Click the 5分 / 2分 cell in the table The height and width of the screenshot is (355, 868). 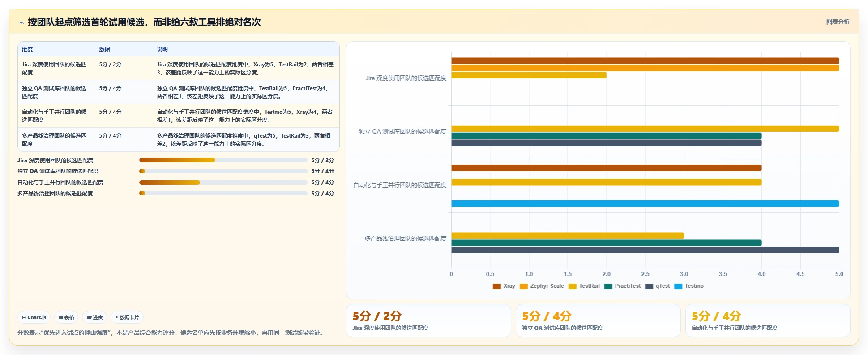coord(110,65)
